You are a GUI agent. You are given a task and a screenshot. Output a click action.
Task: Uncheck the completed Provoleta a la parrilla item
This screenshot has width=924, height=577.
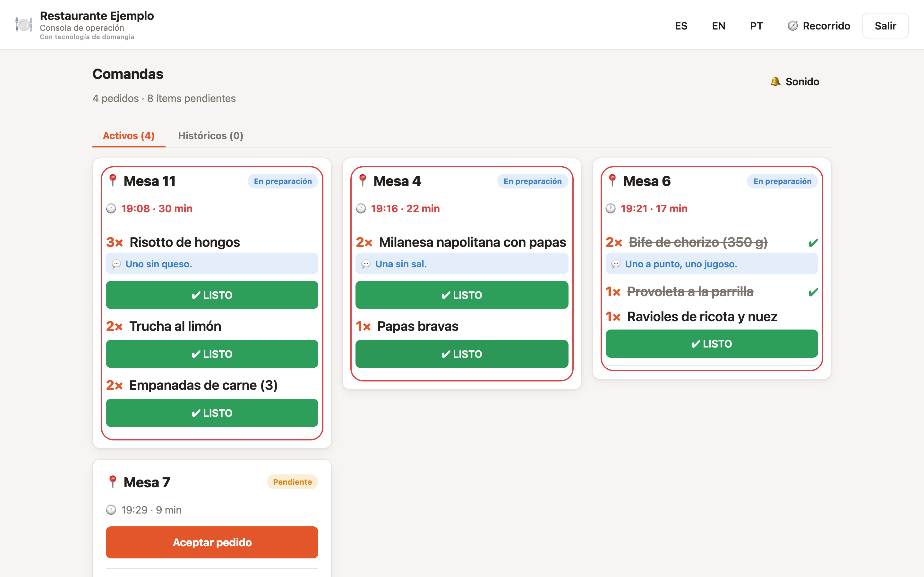(x=813, y=292)
